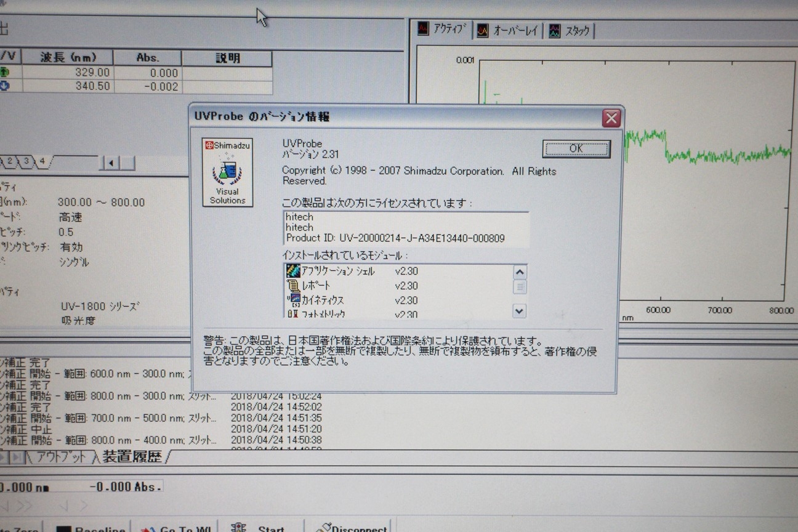798x532 pixels.
Task: Click the 高速 scan speed value
Action: [x=71, y=217]
